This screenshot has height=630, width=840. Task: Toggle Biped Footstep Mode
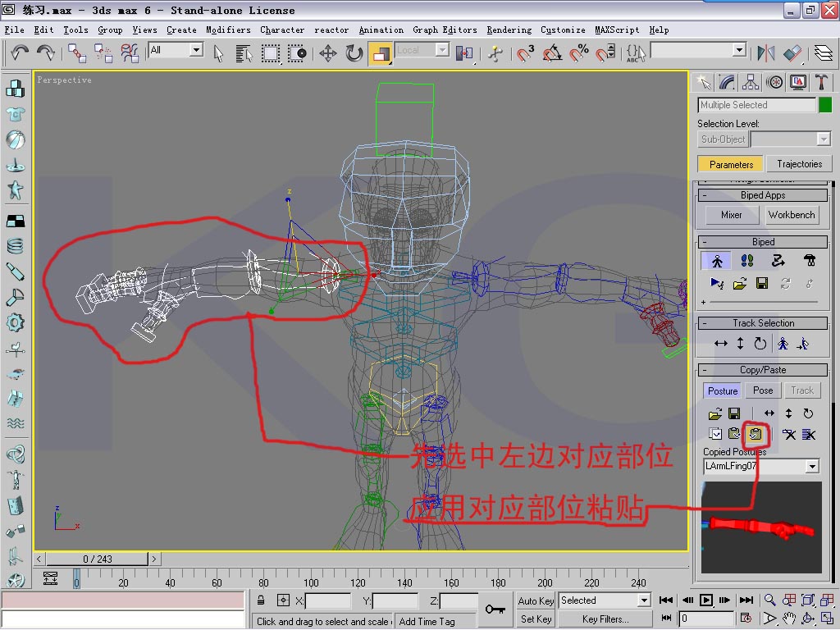(746, 261)
